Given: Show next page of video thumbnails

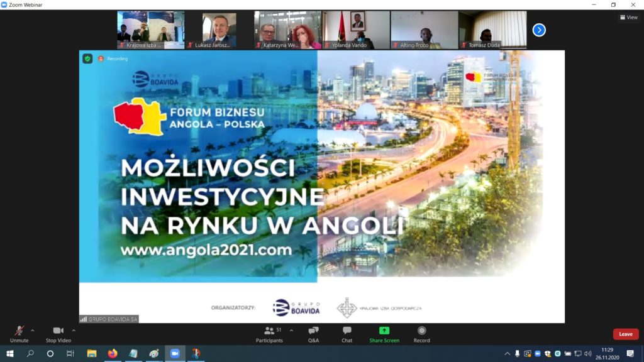Looking at the screenshot, I should tap(539, 30).
